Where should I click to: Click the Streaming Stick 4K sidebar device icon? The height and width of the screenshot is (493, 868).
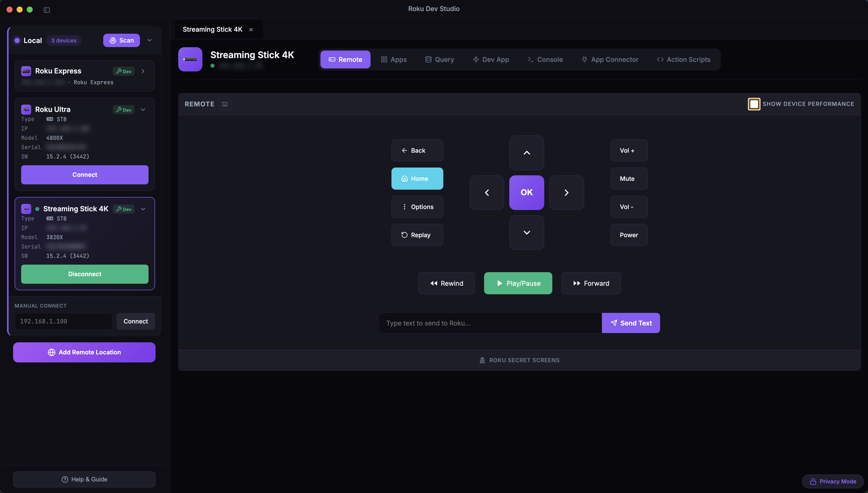click(26, 209)
